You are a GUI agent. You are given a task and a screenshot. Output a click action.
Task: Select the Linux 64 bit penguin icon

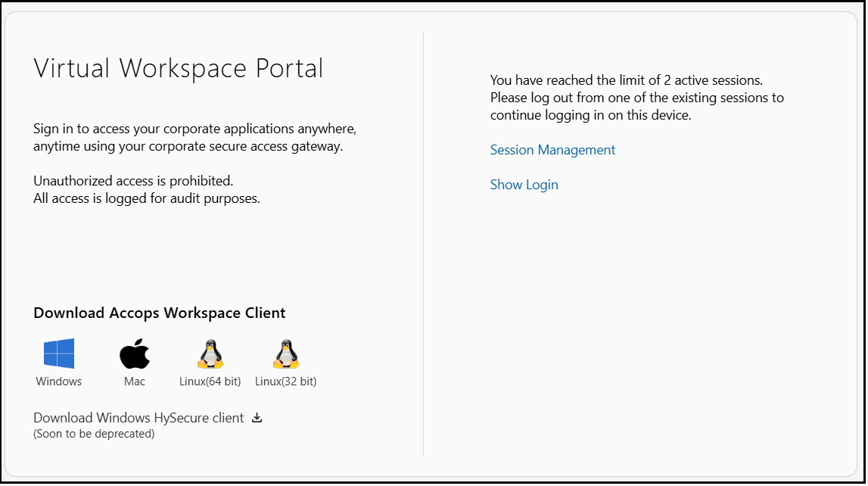210,354
